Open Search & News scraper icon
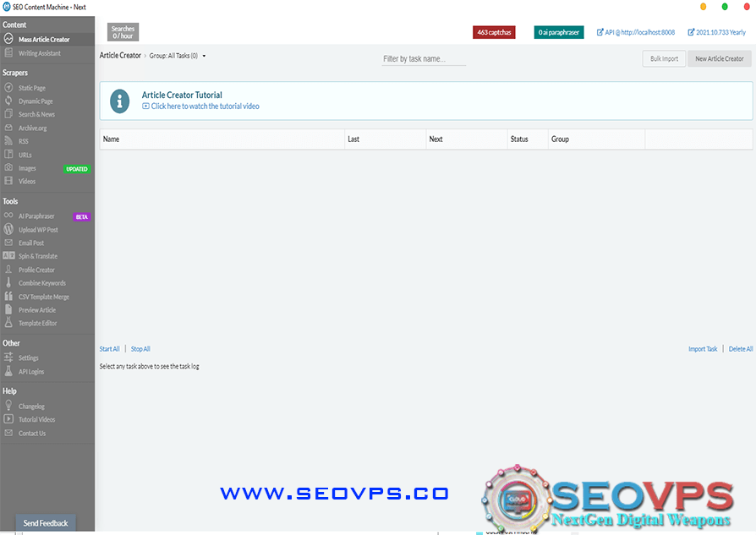Viewport: 756px width, 535px height. coord(8,114)
